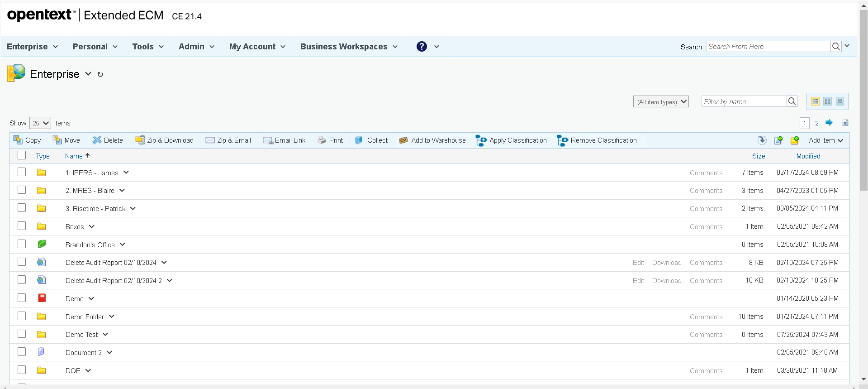
Task: Expand the Add Item dropdown
Action: pos(825,140)
